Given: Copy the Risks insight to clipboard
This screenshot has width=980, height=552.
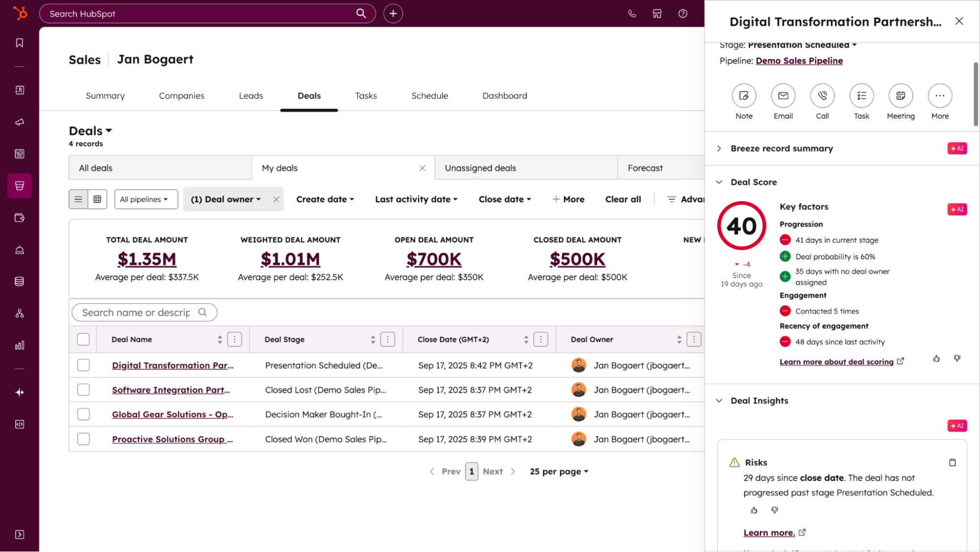Looking at the screenshot, I should click(x=953, y=463).
